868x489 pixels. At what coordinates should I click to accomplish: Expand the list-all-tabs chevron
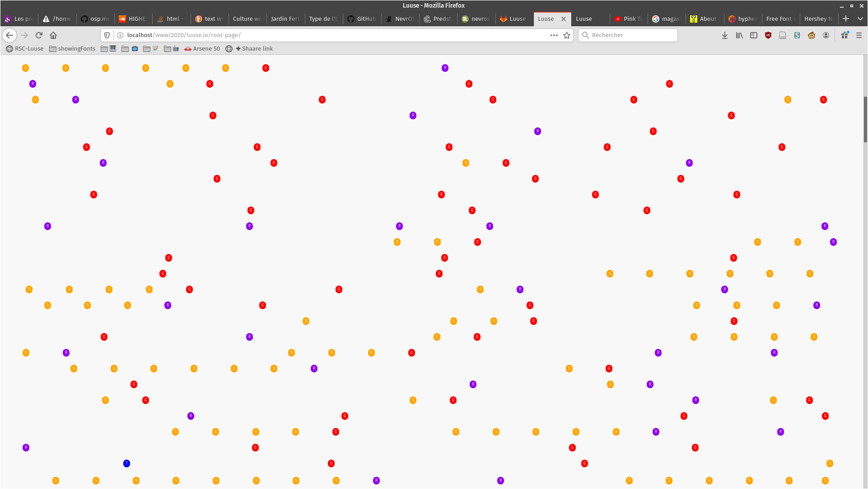[x=860, y=19]
